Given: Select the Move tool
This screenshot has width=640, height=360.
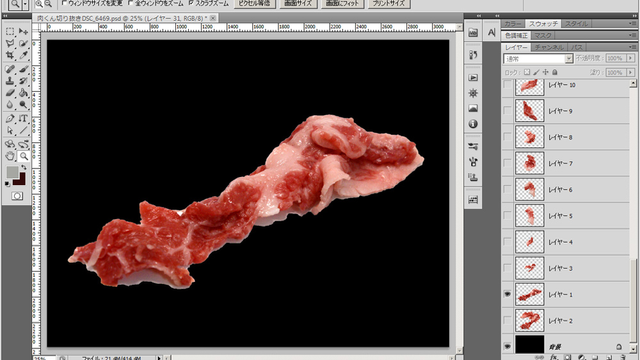Looking at the screenshot, I should (23, 31).
